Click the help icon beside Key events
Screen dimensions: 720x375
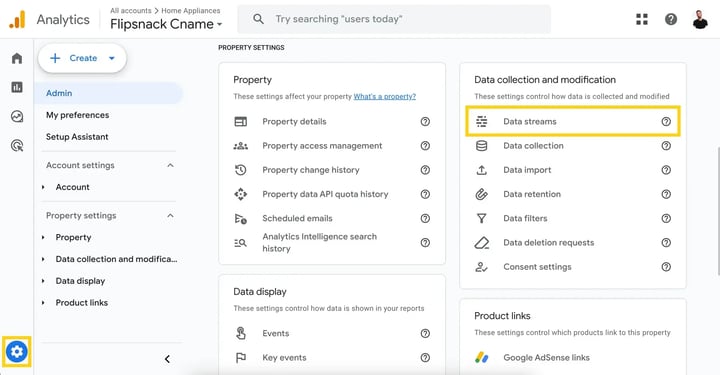(x=425, y=358)
